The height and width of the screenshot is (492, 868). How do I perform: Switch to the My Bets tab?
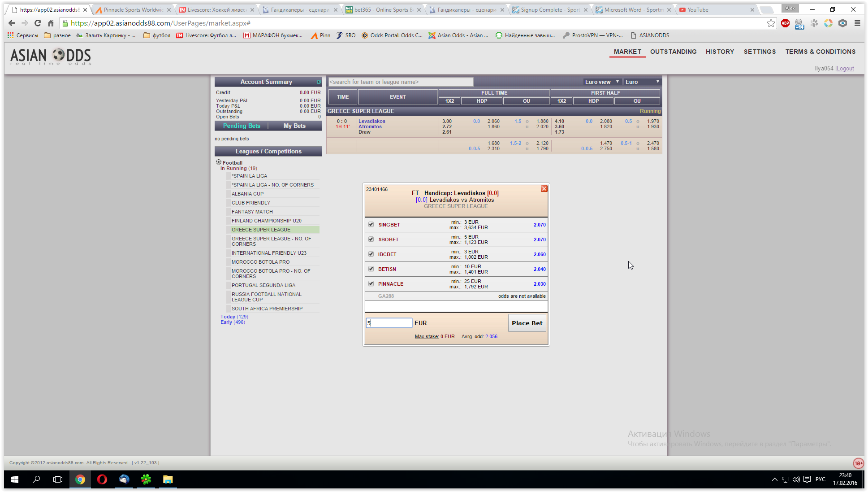click(x=294, y=126)
